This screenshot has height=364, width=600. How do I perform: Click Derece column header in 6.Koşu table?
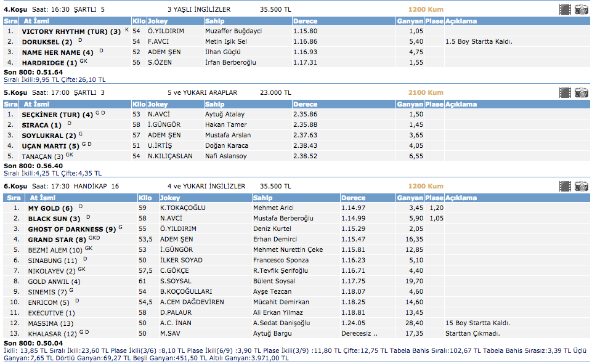[354, 198]
